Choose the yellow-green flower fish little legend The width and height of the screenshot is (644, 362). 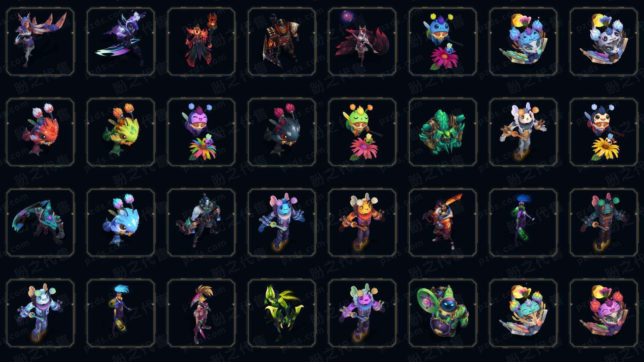pyautogui.click(x=121, y=132)
